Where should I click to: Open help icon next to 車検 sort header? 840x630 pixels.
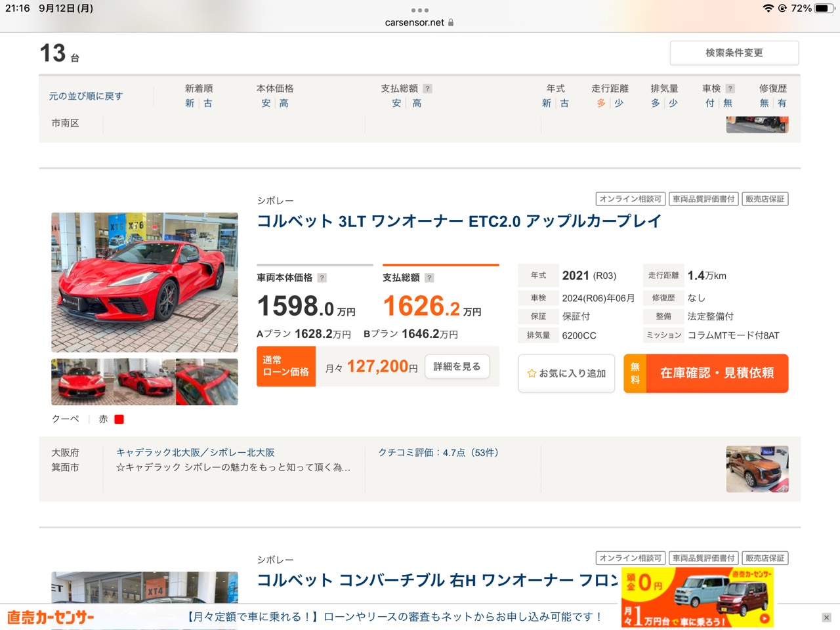pyautogui.click(x=730, y=89)
